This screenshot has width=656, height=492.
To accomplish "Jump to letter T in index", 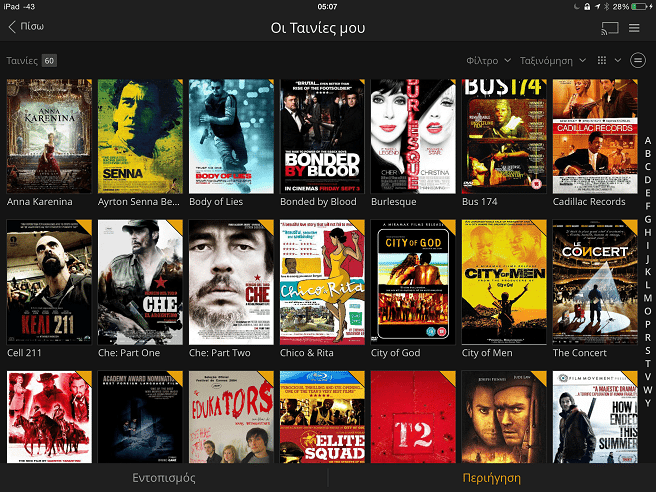I will (648, 364).
